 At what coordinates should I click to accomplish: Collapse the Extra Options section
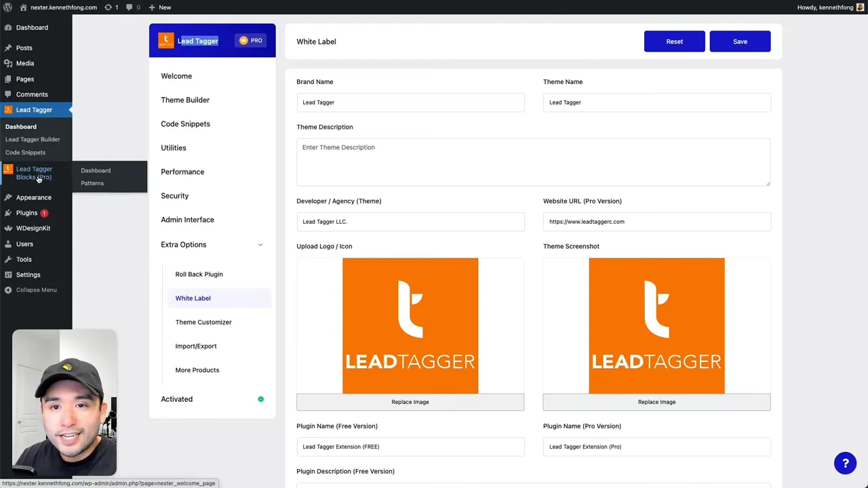[x=260, y=245]
